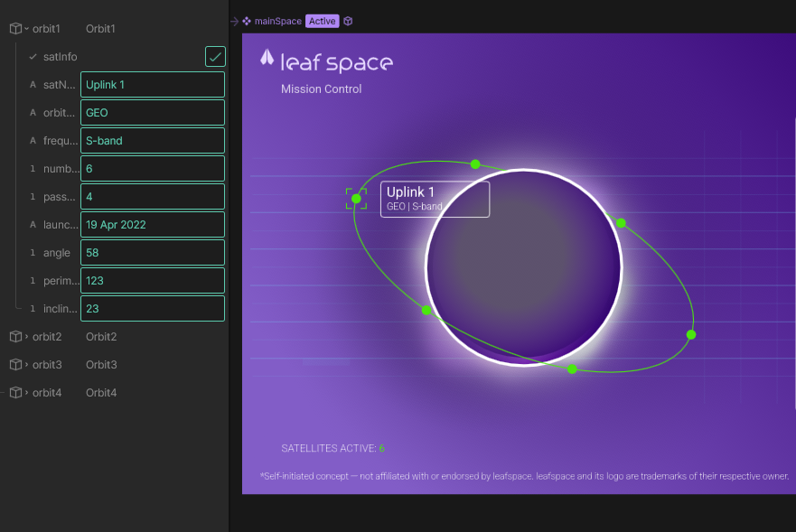Expand the orbit2 tree node
The height and width of the screenshot is (532, 796).
[x=26, y=337]
